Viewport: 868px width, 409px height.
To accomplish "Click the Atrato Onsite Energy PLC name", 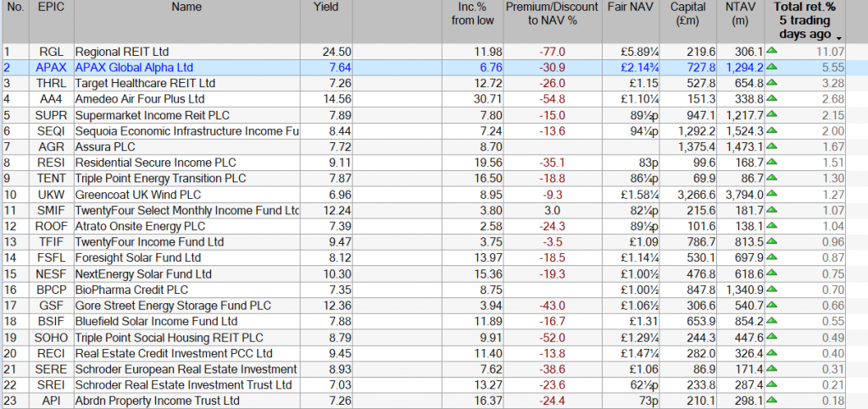I will (x=140, y=226).
